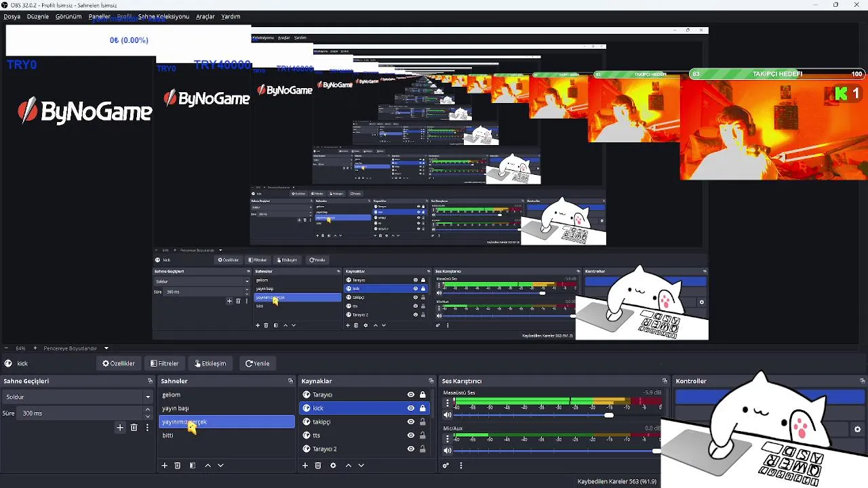
Task: Open the Görünüm menu
Action: click(68, 16)
